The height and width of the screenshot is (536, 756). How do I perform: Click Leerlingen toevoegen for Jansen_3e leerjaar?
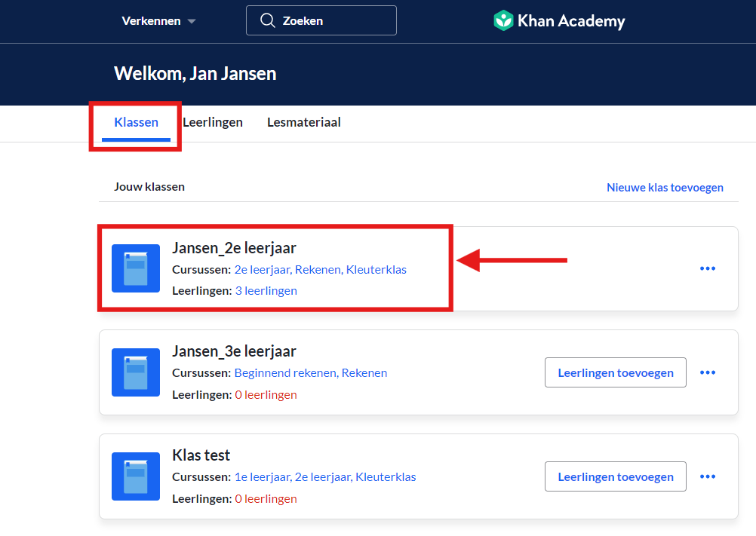coord(616,372)
